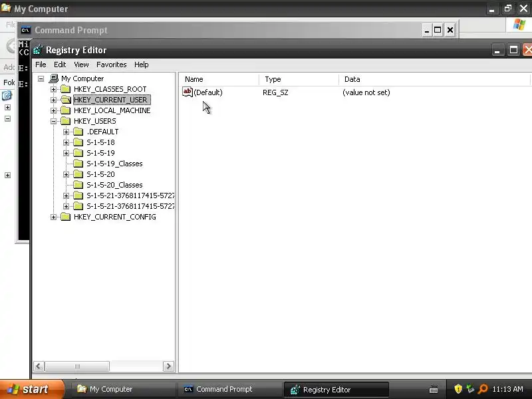Click the Registry Editor taskbar button

[336, 389]
